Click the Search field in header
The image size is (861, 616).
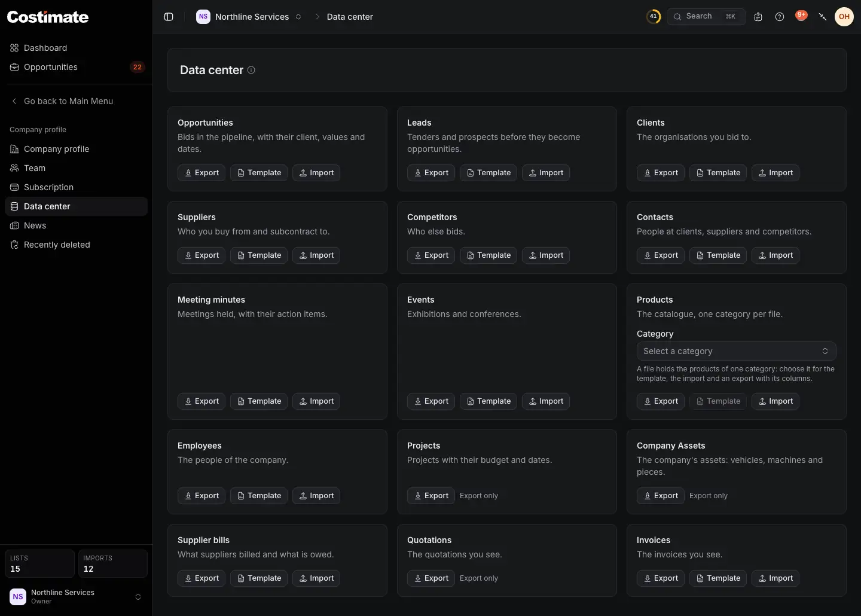pyautogui.click(x=706, y=17)
